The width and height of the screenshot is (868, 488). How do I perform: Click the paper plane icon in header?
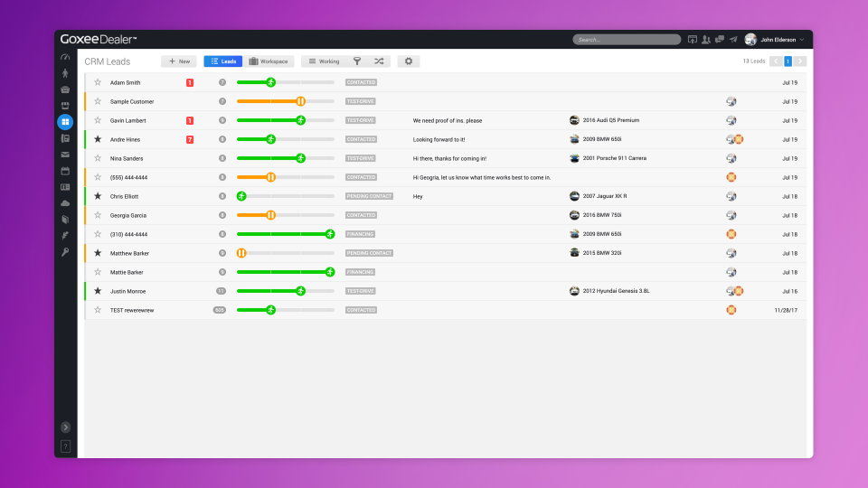pyautogui.click(x=733, y=39)
